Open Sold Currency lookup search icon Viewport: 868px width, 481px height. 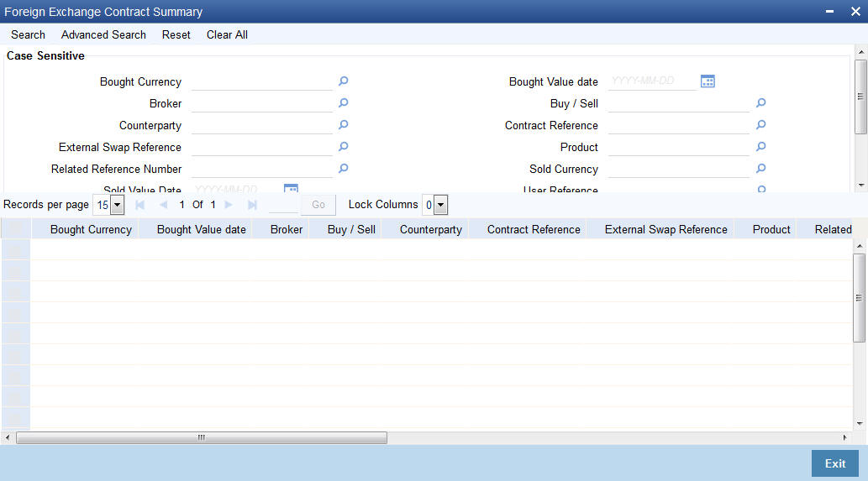click(761, 169)
